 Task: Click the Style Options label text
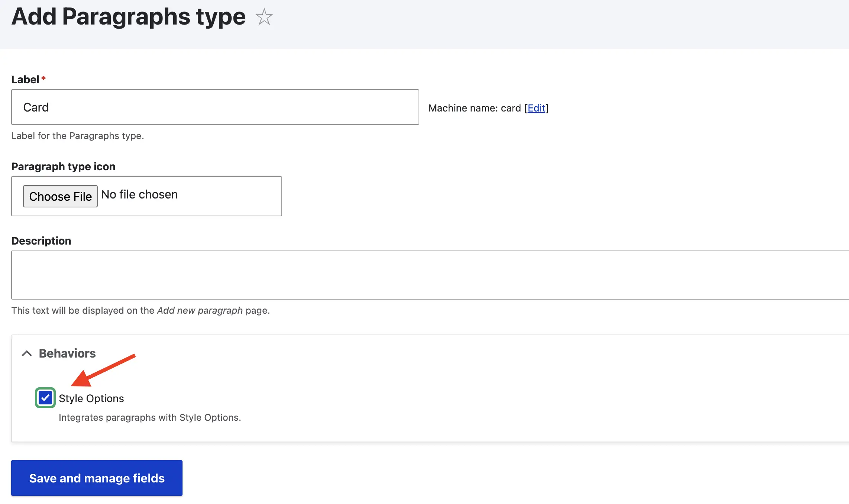(x=91, y=398)
